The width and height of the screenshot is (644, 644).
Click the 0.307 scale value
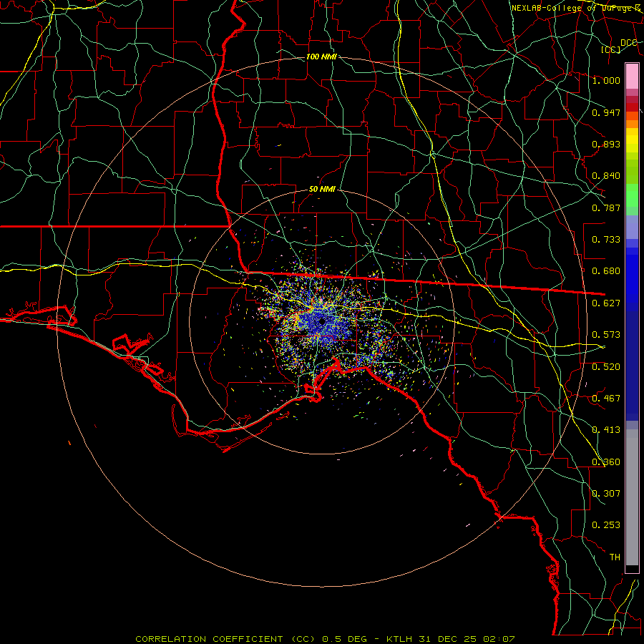tap(606, 494)
